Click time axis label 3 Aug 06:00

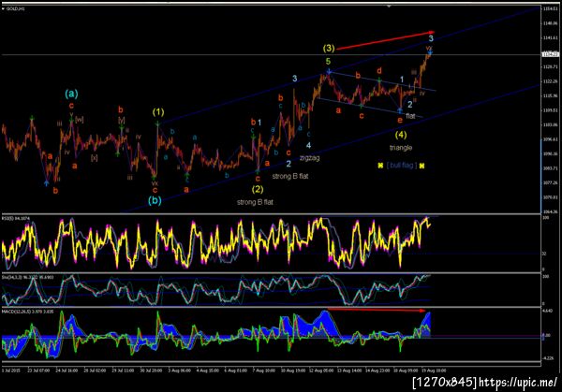[x=179, y=370]
